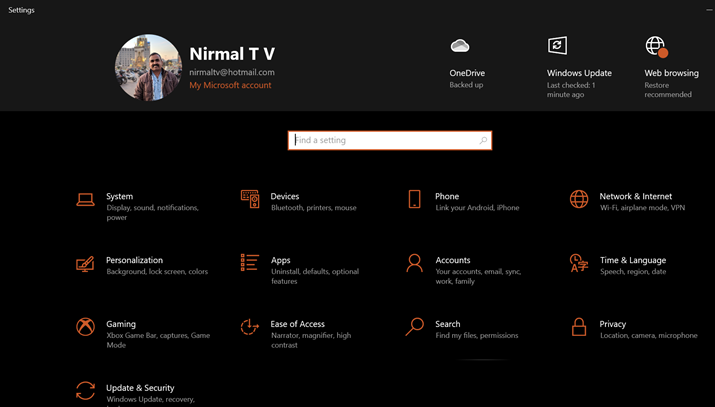Open the Network & Internet title

[x=636, y=196]
